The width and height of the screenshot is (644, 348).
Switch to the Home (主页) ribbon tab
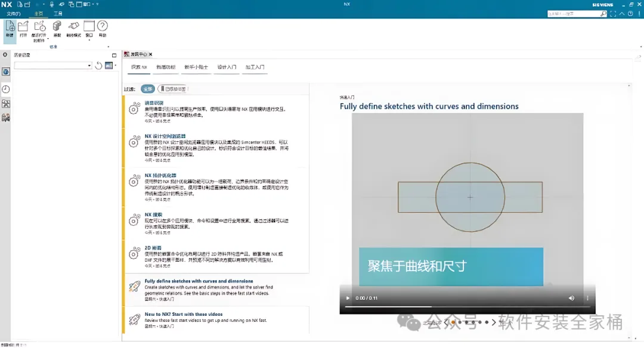point(39,14)
